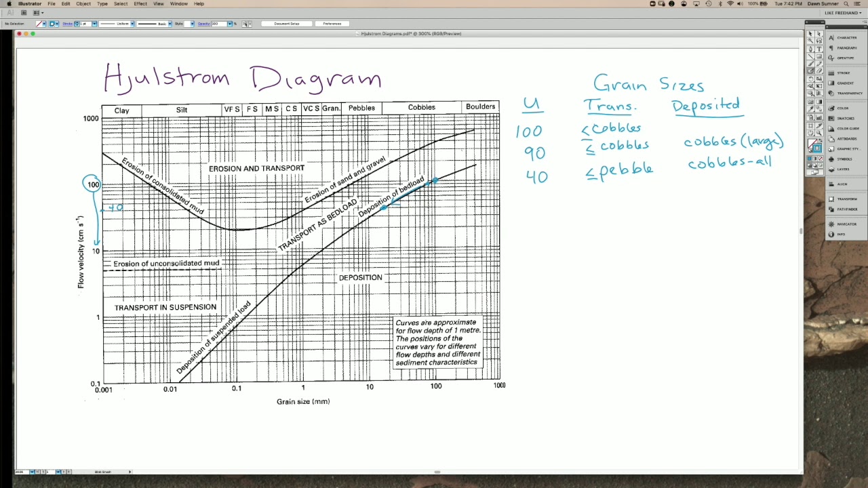Open the Style dropdown

192,24
